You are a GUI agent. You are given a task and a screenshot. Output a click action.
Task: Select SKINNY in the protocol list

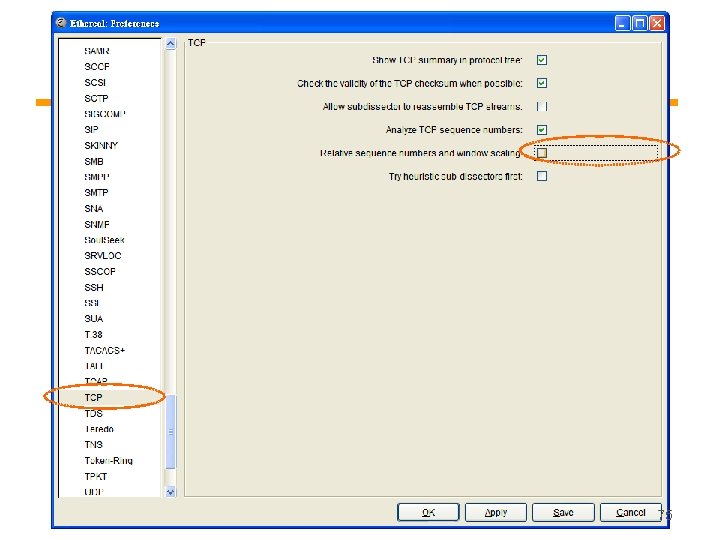101,146
